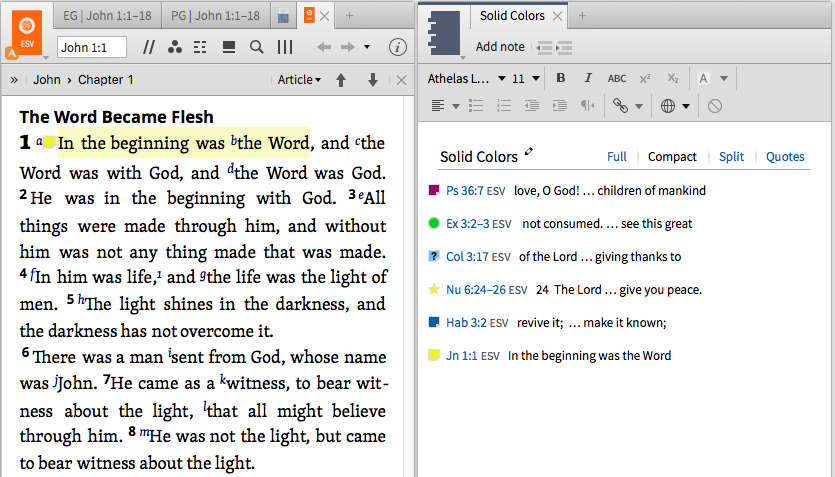Click the John 1:1 reference box

[92, 47]
